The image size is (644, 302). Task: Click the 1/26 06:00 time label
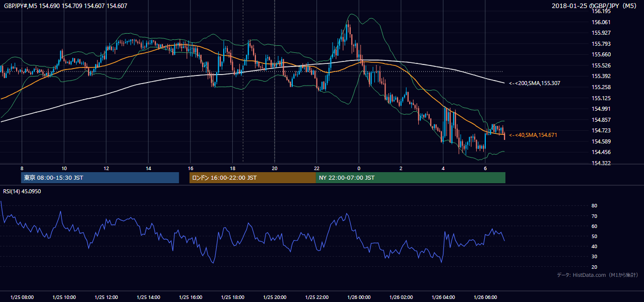486,297
